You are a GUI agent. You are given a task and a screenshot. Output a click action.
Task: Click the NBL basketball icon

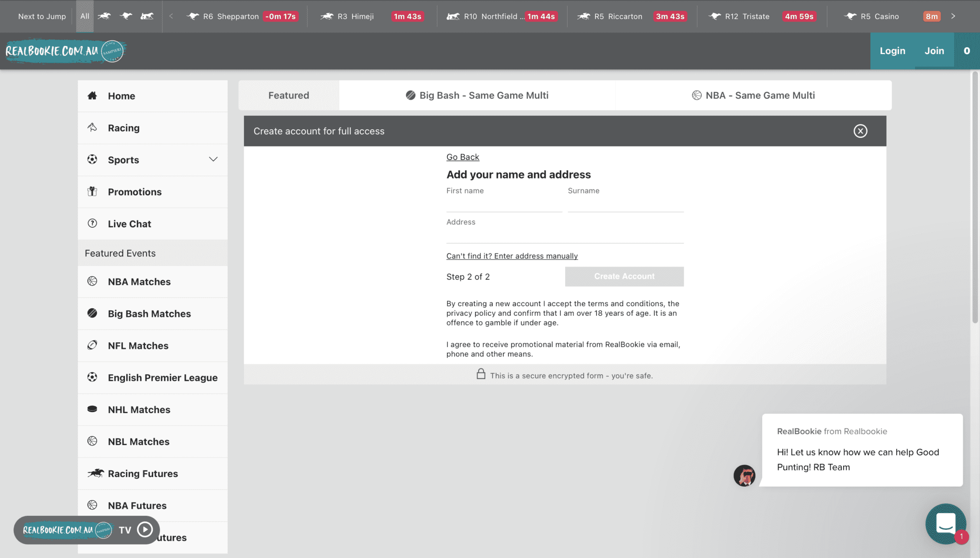coord(92,441)
